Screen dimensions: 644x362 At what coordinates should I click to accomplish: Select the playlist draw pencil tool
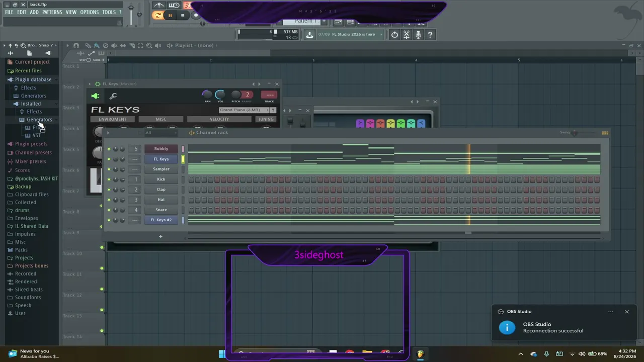88,45
